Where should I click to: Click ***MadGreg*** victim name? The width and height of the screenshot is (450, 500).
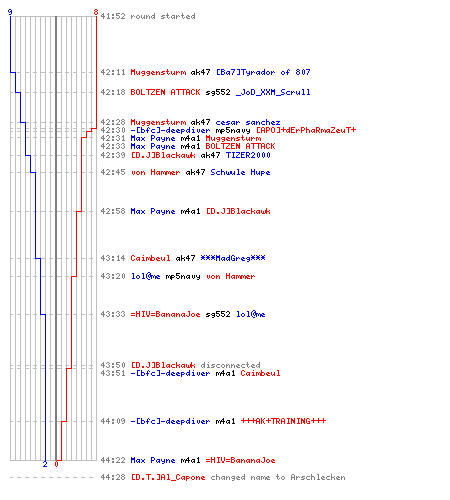(233, 258)
